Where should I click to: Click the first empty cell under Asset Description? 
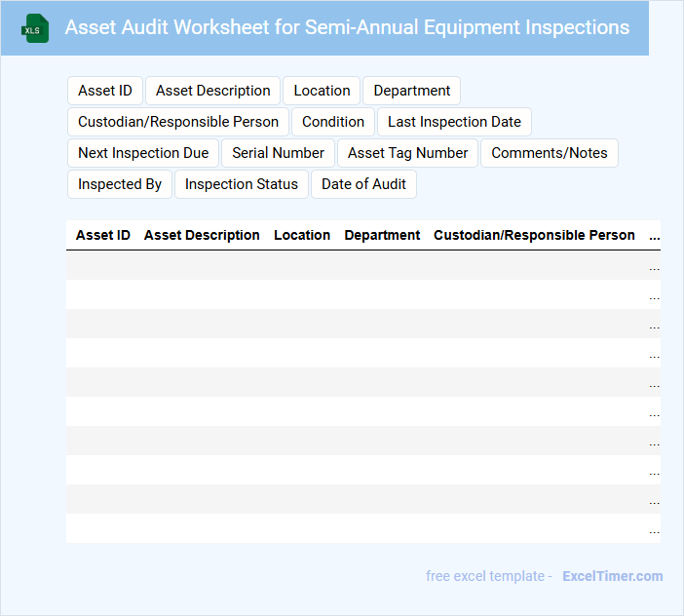[x=202, y=265]
